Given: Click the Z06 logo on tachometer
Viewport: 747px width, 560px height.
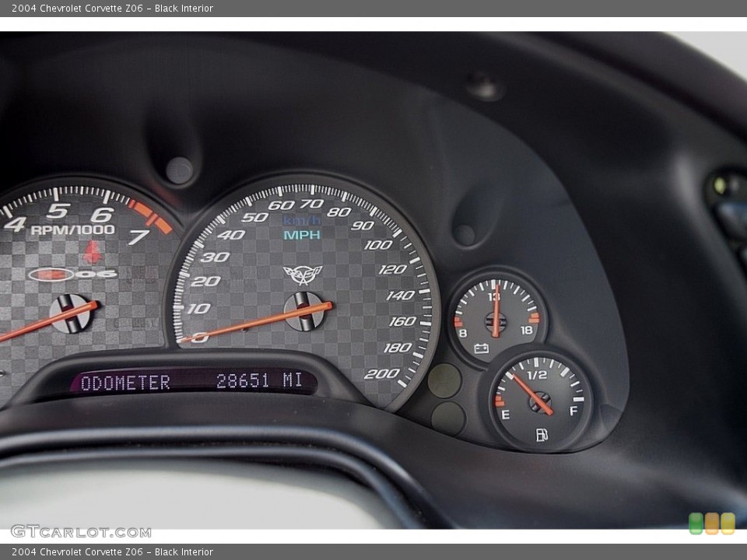Looking at the screenshot, I should pyautogui.click(x=72, y=275).
